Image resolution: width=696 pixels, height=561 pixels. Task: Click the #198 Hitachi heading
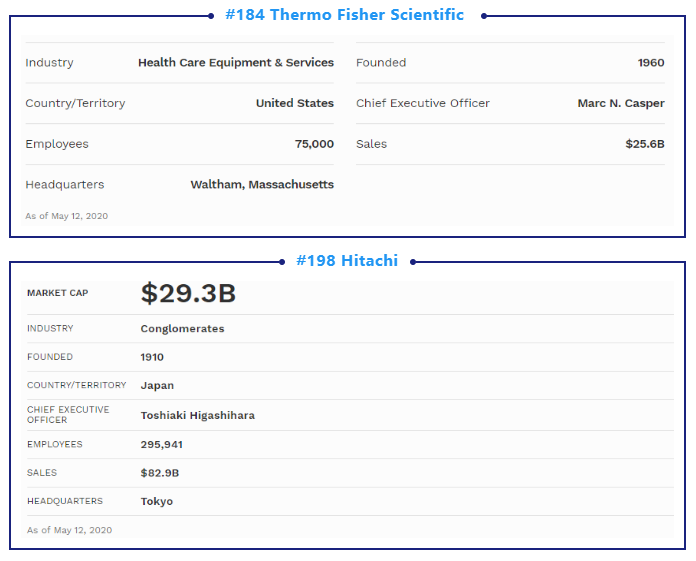pyautogui.click(x=347, y=261)
